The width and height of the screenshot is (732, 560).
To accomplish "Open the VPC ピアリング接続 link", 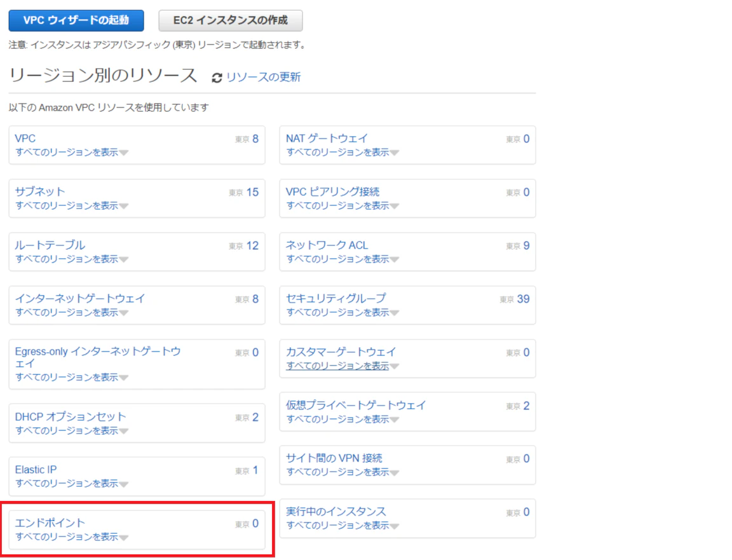I will point(332,192).
